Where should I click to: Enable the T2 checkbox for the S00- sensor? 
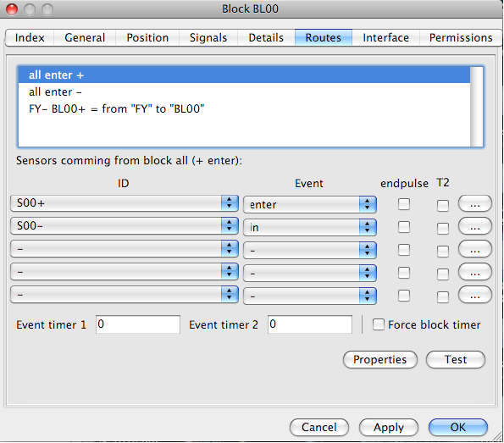(x=443, y=229)
